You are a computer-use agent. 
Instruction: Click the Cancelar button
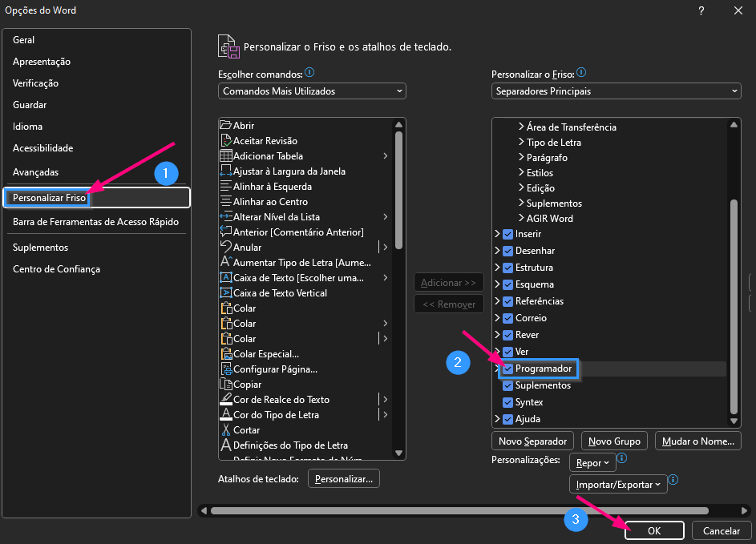[x=722, y=530]
